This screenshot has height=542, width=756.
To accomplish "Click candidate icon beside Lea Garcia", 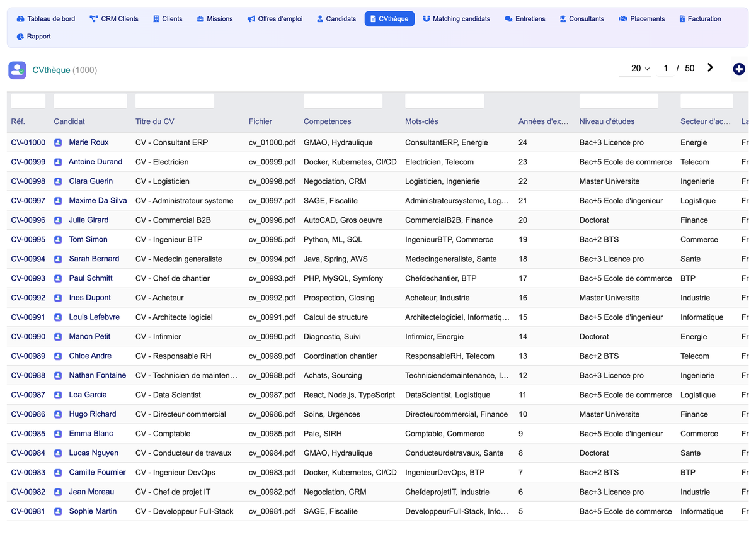I will click(58, 395).
